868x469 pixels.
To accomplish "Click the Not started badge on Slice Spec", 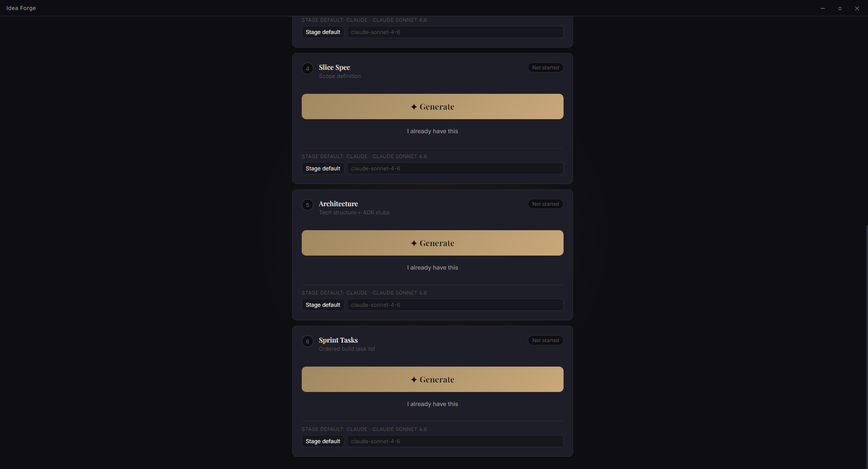I will point(545,68).
